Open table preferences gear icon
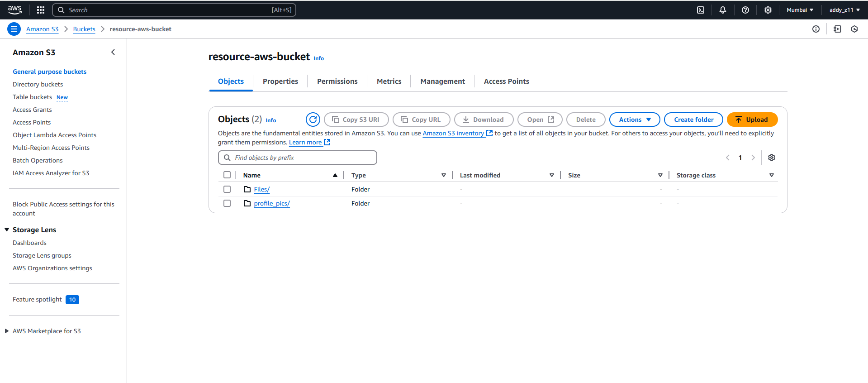The image size is (868, 383). pos(771,158)
